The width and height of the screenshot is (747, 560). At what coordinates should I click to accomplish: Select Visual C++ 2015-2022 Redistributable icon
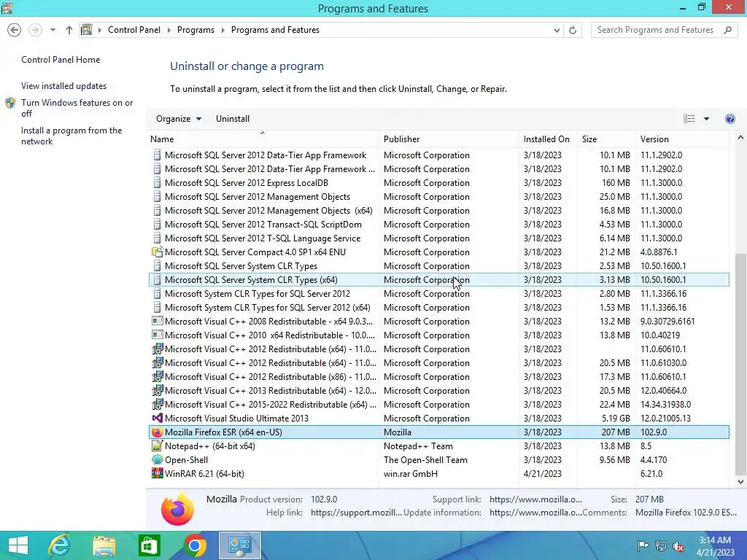[x=157, y=404]
